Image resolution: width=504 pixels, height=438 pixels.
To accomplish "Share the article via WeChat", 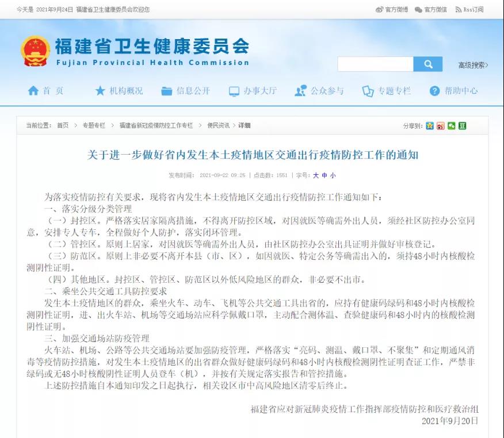I will [x=452, y=126].
